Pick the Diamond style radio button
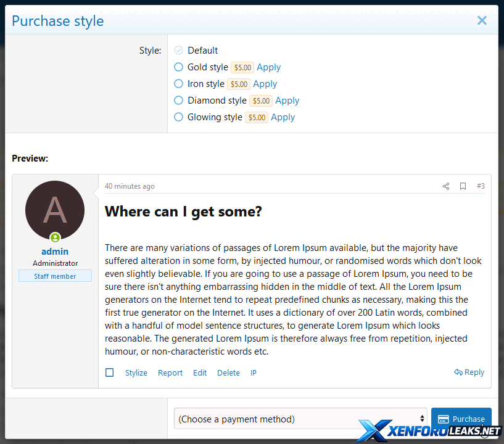Screen dimensions: 504x444 tap(179, 101)
